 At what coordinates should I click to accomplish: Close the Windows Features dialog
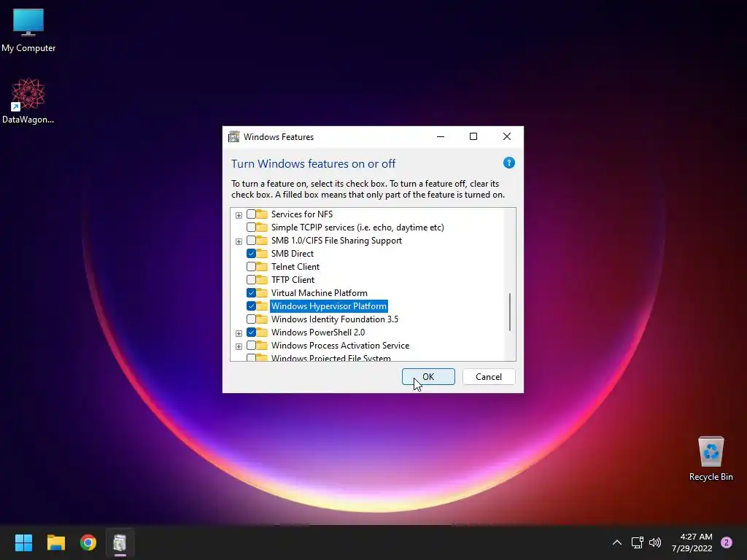click(507, 136)
